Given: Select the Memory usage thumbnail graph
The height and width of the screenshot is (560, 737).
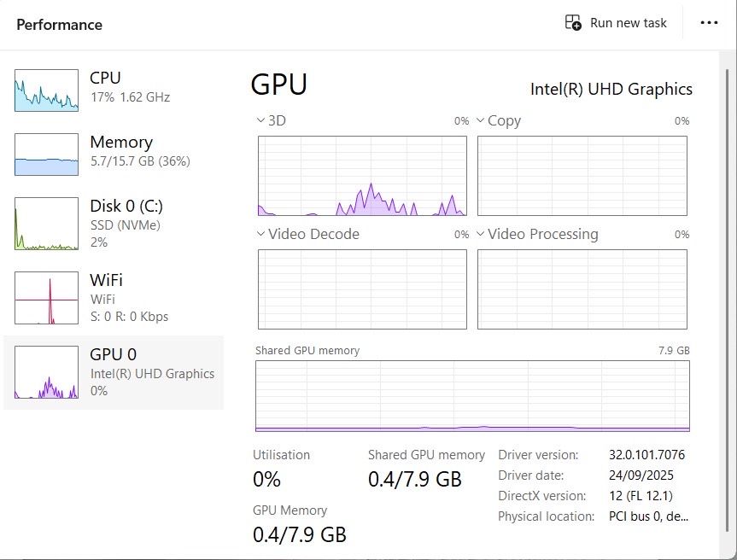Looking at the screenshot, I should pos(46,155).
